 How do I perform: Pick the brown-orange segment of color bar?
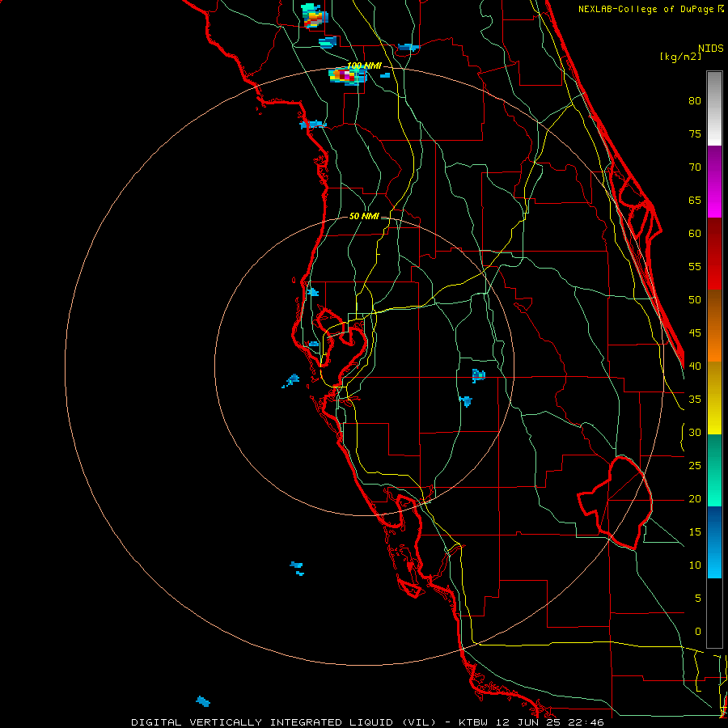pos(714,325)
